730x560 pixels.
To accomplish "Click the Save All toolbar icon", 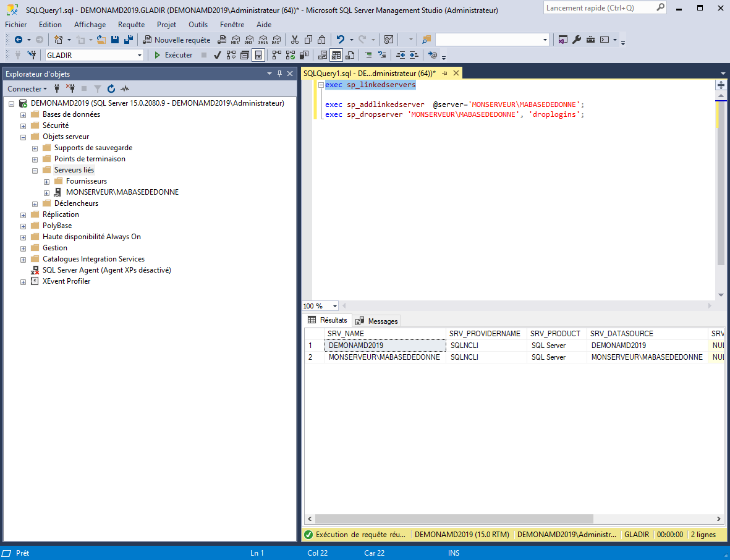I will (128, 40).
